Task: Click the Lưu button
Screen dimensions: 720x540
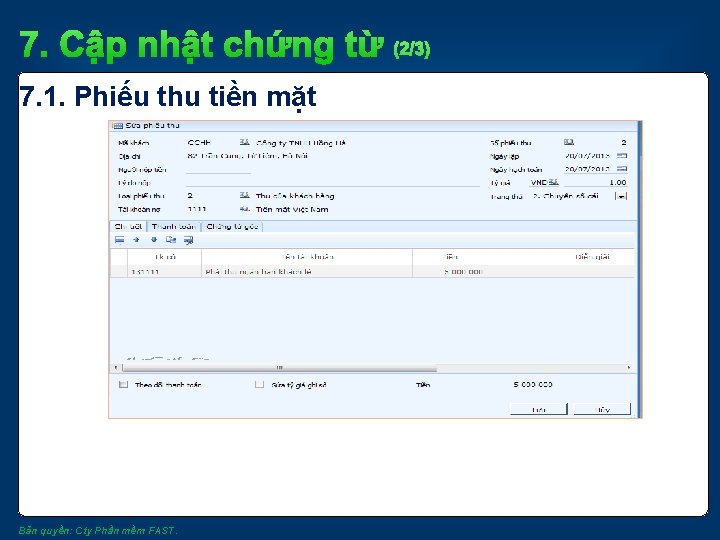Action: 539,409
